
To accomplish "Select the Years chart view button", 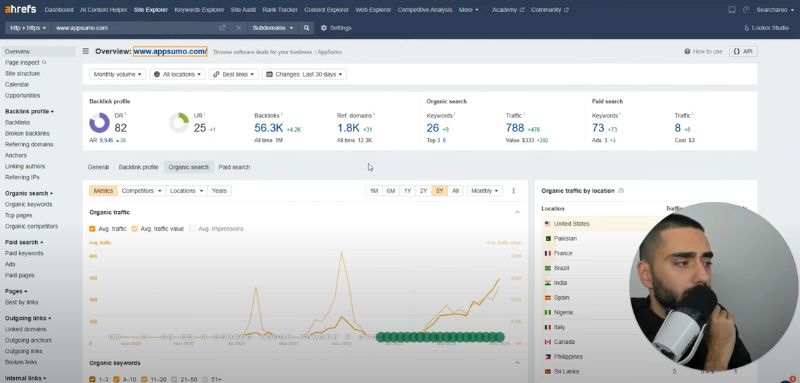I will pyautogui.click(x=219, y=191).
